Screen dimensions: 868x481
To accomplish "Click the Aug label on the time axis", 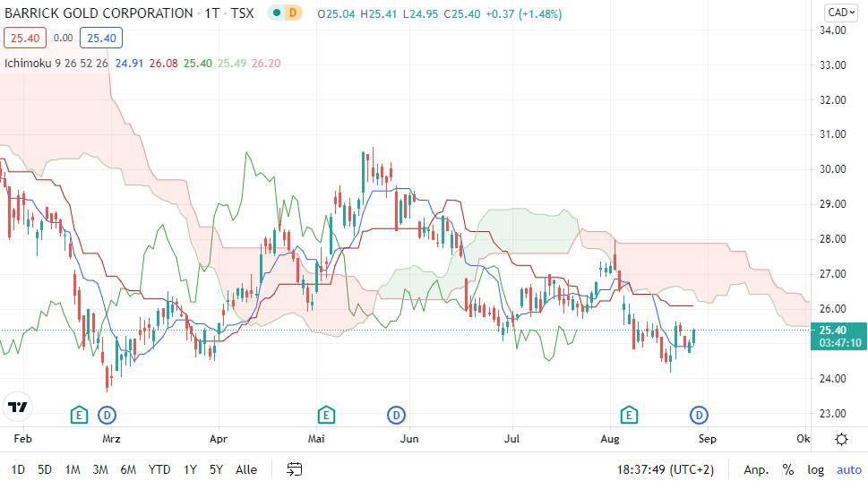I will (x=610, y=439).
